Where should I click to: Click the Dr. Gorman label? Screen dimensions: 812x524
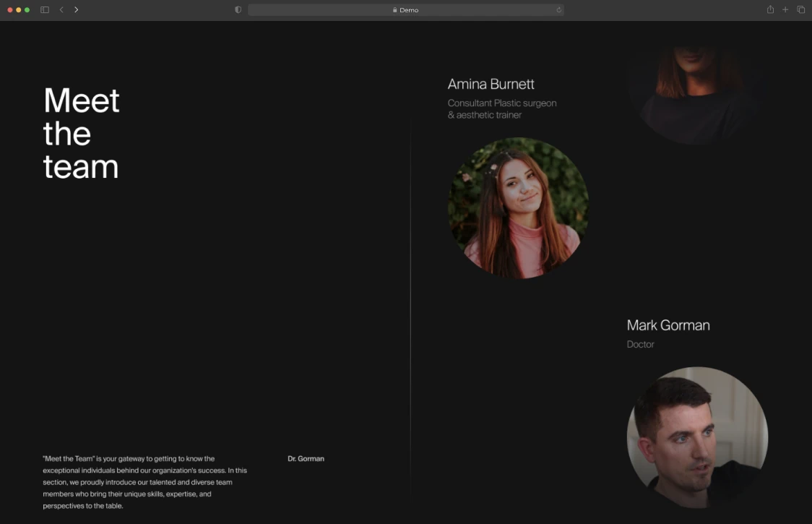[306, 459]
